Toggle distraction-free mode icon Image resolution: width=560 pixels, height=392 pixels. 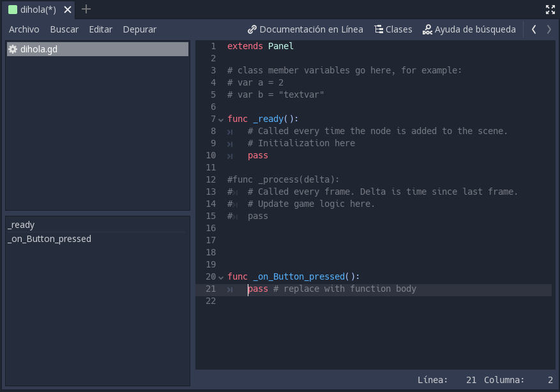coord(550,10)
